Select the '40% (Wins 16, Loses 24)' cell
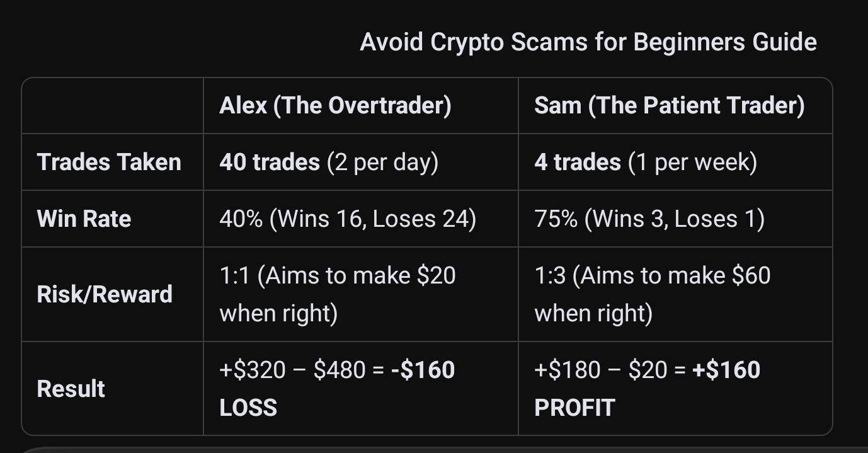The height and width of the screenshot is (453, 868). [347, 219]
